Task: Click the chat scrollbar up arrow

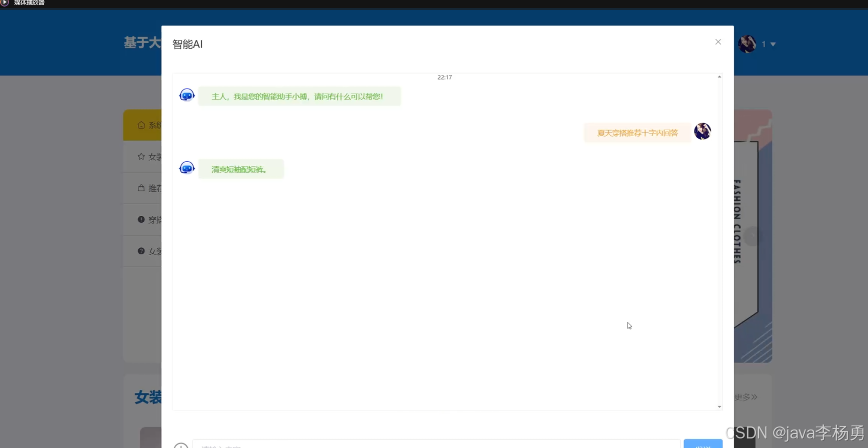Action: [x=719, y=77]
